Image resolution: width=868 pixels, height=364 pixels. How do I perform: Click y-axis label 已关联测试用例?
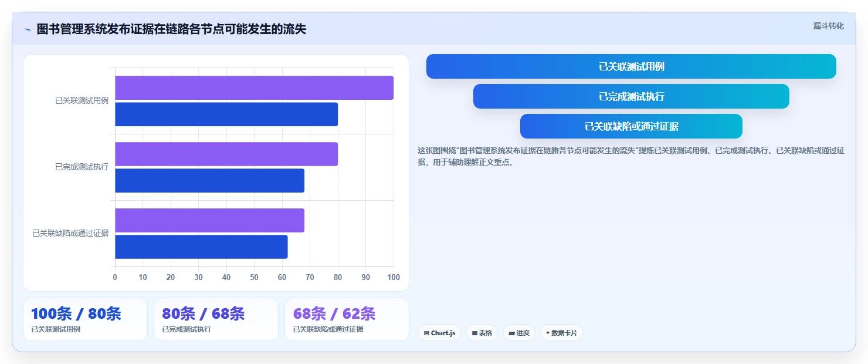[82, 101]
